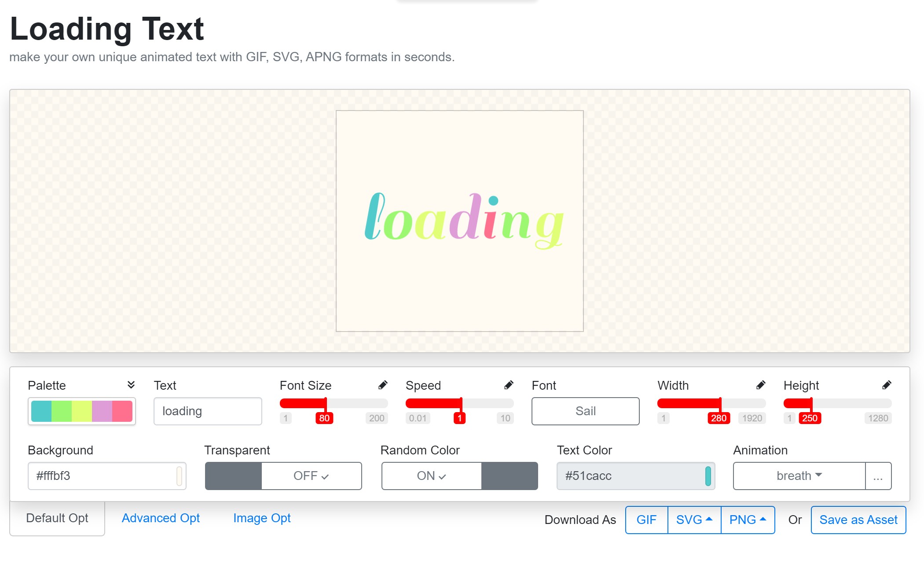Screen dimensions: 924x568
Task: Click the loading text preview canvas
Action: [460, 221]
